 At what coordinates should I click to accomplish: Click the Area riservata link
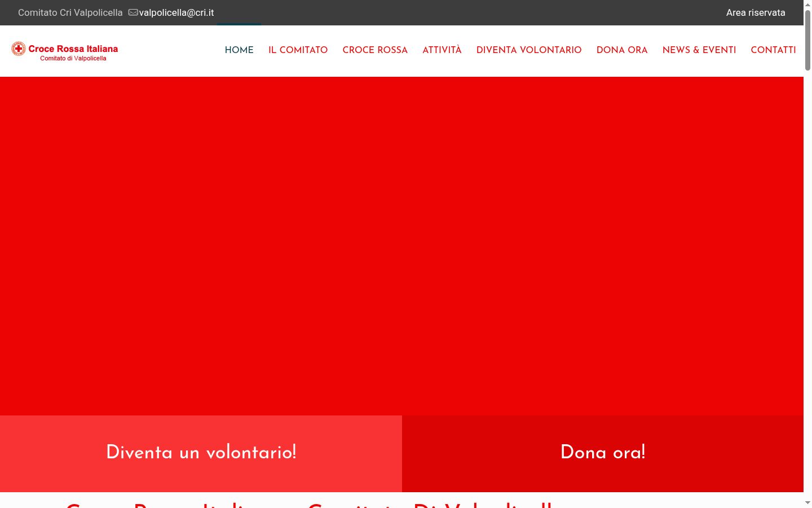[756, 12]
